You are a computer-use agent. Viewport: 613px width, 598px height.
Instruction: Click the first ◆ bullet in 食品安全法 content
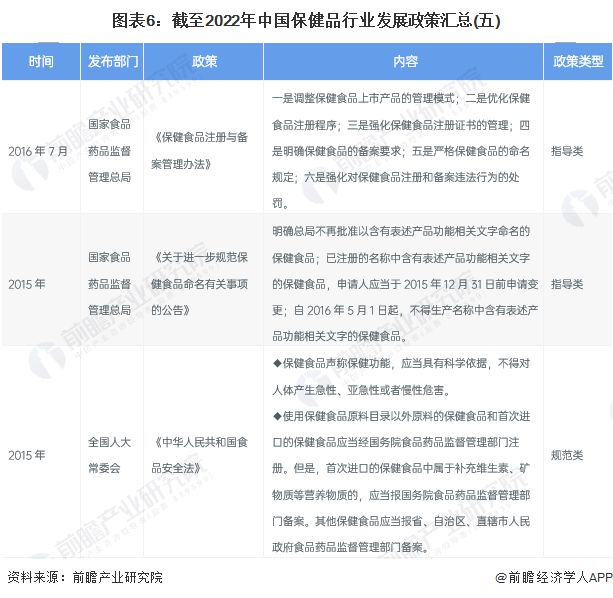coord(277,362)
